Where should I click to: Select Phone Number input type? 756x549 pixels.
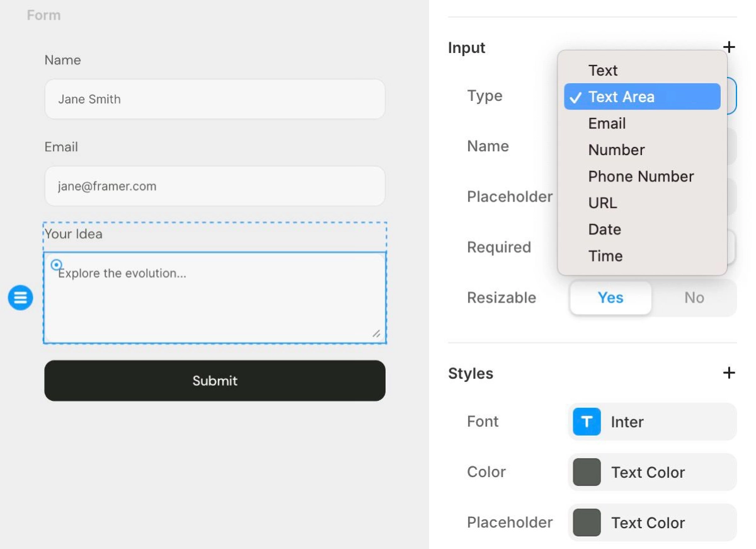[642, 176]
